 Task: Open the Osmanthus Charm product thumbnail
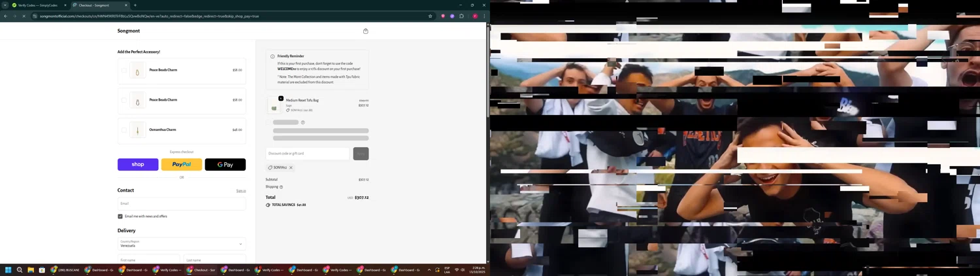[x=137, y=130]
